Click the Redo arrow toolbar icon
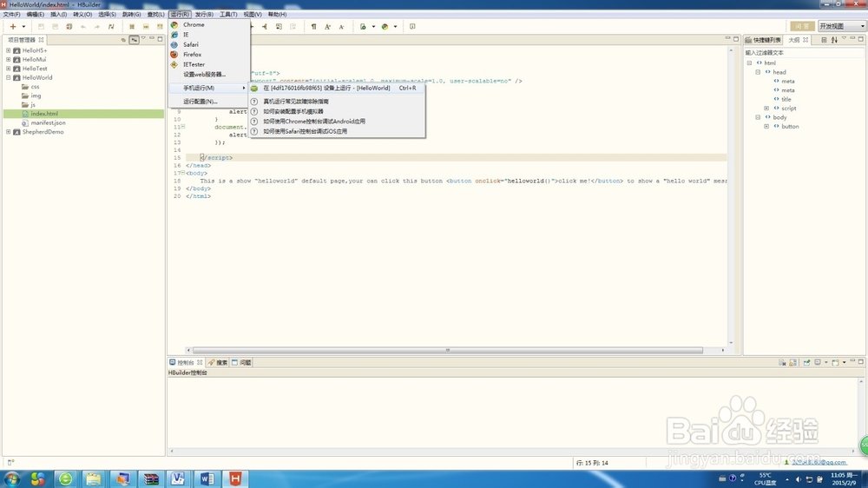This screenshot has height=488, width=868. (x=97, y=27)
